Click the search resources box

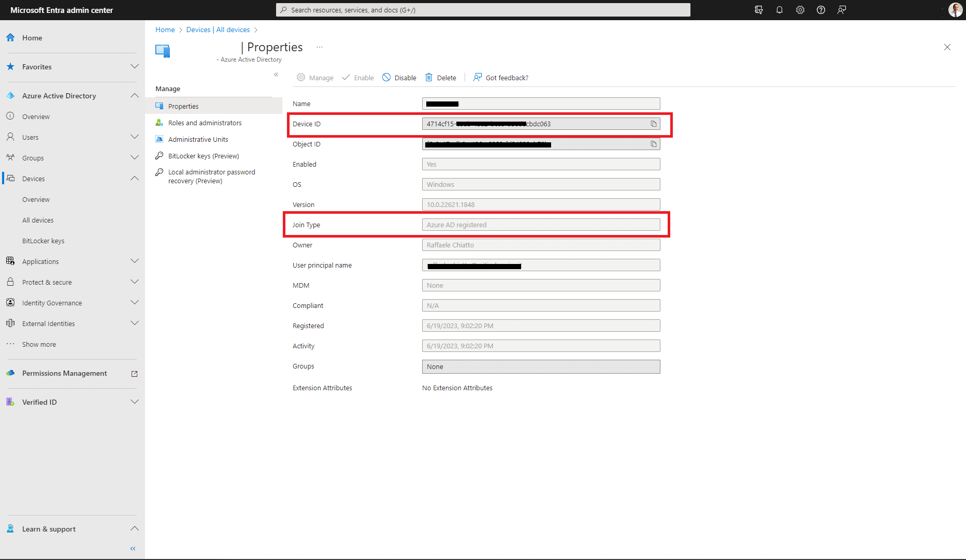(x=483, y=10)
